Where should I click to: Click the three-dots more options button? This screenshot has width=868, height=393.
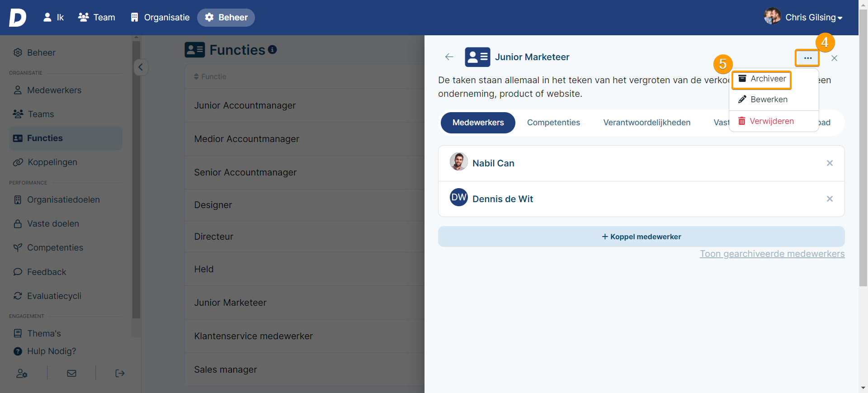tap(807, 58)
